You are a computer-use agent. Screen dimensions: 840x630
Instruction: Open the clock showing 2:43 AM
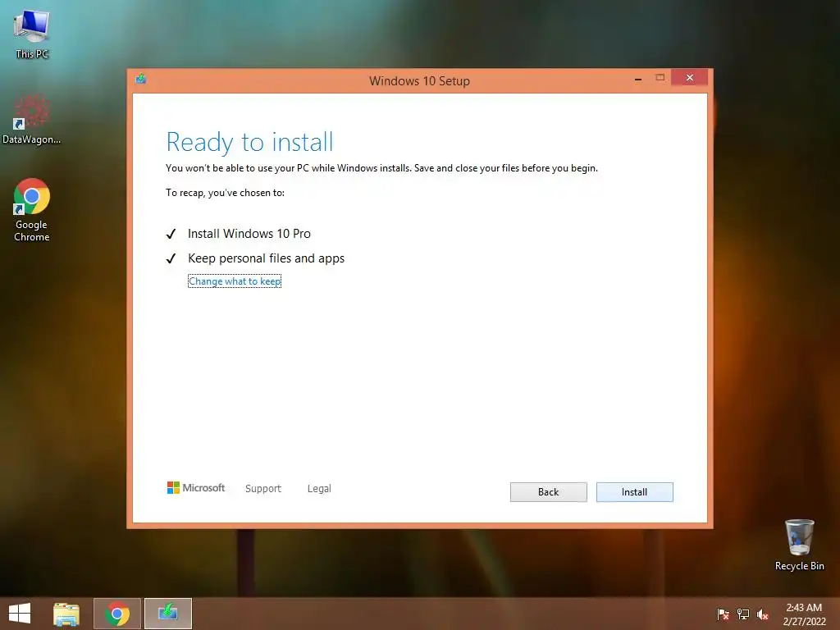(804, 614)
